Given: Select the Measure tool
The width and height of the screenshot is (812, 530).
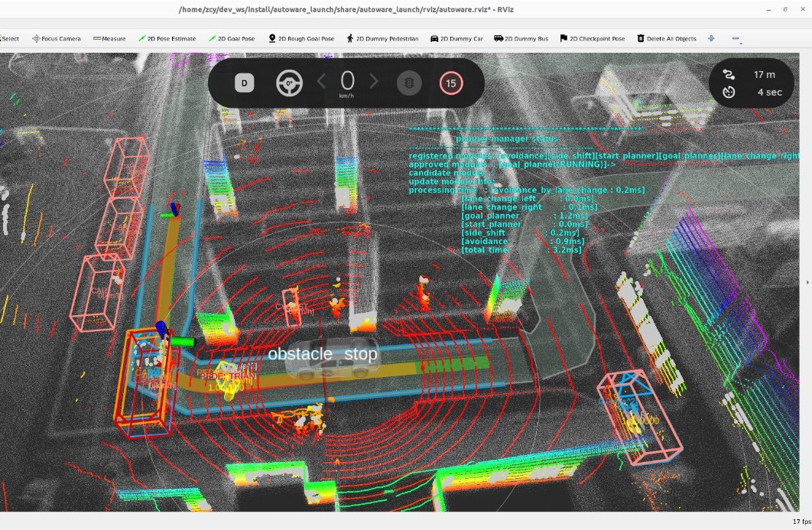Looking at the screenshot, I should [109, 38].
